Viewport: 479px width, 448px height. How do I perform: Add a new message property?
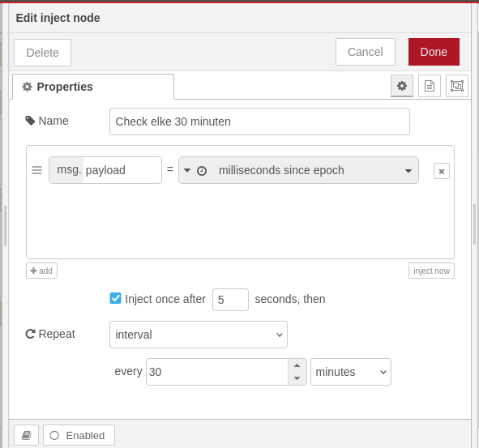pyautogui.click(x=41, y=271)
